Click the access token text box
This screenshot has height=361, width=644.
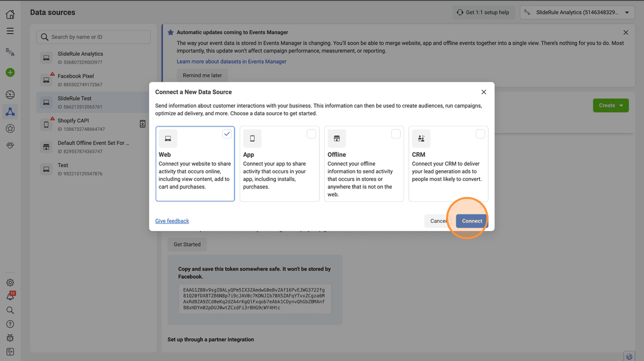255,299
